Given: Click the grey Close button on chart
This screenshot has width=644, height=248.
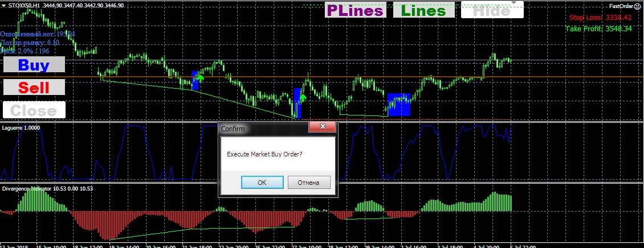Looking at the screenshot, I should (x=34, y=110).
